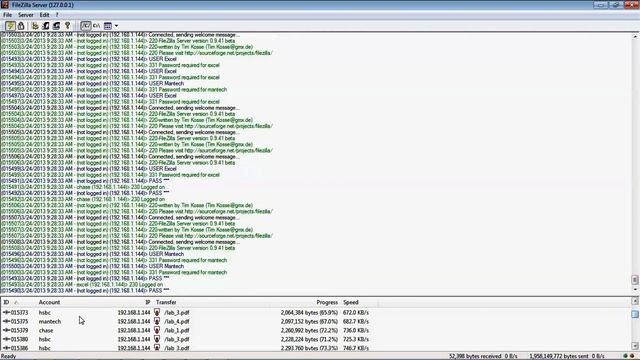Click /lab_1.pdf transfer file name
Screen dimensions: 640x360
coord(177,331)
